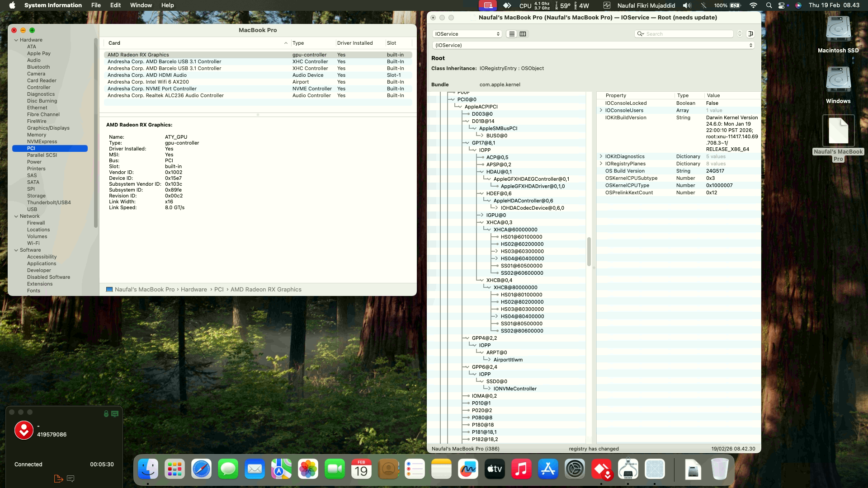Click Hardware in bottom path bar
Viewport: 868px width, 488px height.
tap(193, 290)
